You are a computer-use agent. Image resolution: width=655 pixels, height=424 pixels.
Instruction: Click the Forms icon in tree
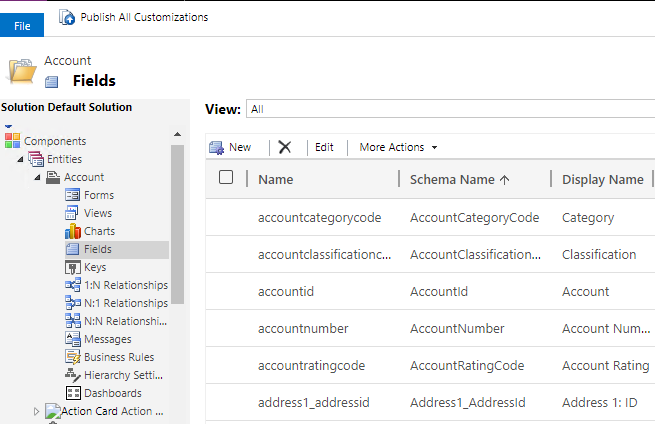tap(73, 195)
